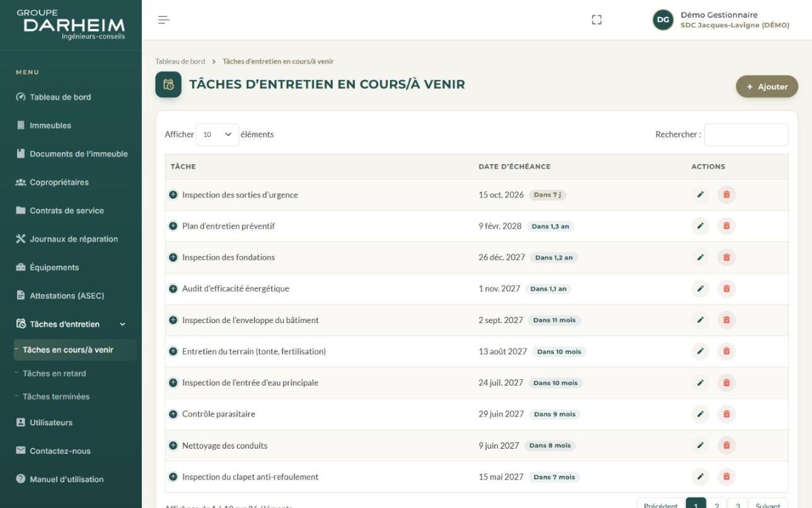This screenshot has width=812, height=508.
Task: Toggle the sidebar with the hamburger icon
Action: tap(164, 20)
